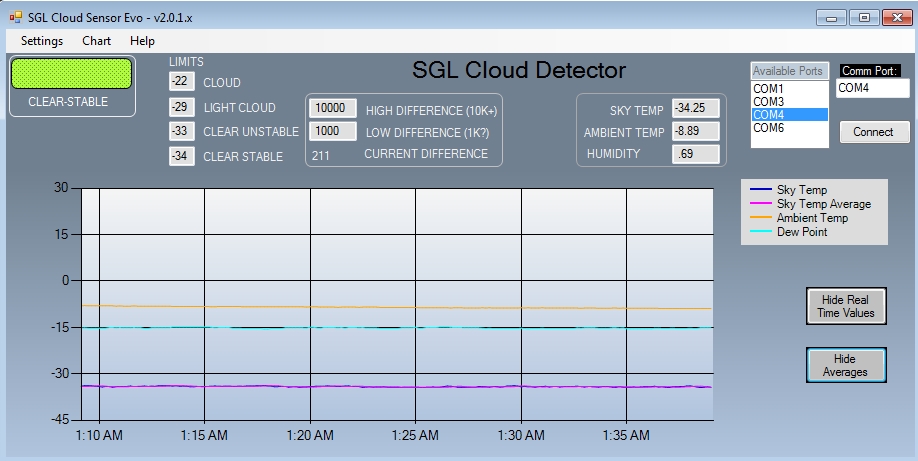Click the app icon in title bar
918x461 pixels.
(15, 16)
